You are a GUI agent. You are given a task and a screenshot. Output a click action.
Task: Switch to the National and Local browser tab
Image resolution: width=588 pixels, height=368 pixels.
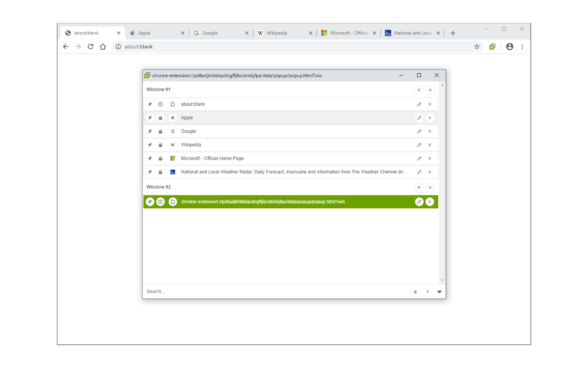(412, 33)
